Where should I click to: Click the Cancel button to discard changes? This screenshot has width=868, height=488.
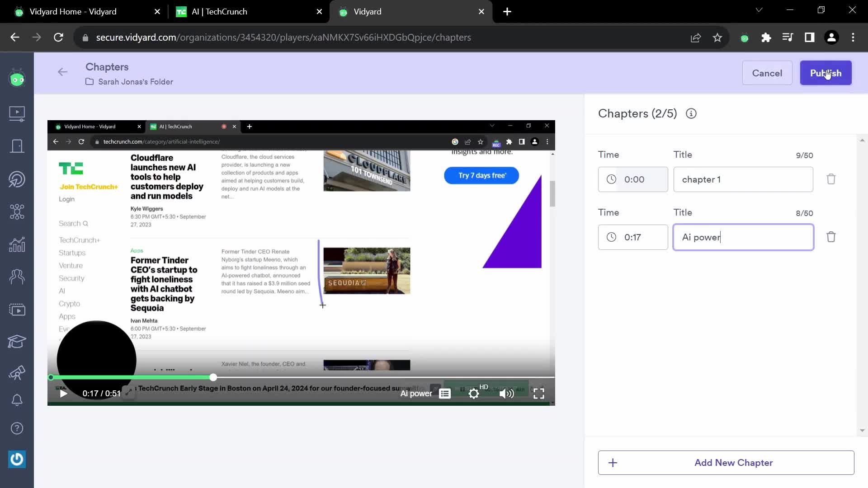(x=768, y=73)
